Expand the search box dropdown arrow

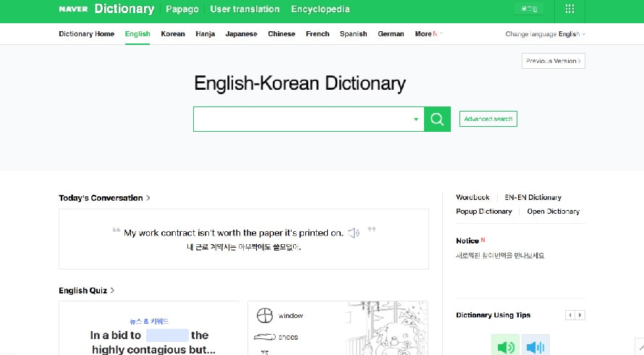point(416,120)
